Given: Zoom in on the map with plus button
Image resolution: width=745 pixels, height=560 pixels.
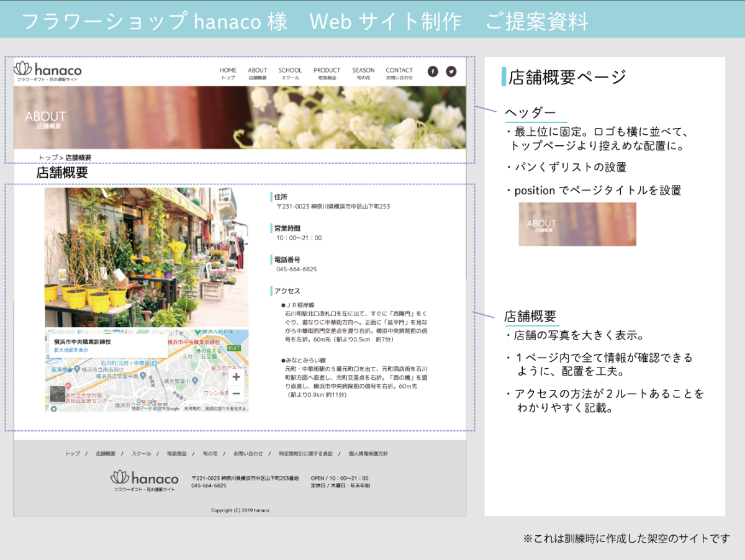Looking at the screenshot, I should click(236, 377).
